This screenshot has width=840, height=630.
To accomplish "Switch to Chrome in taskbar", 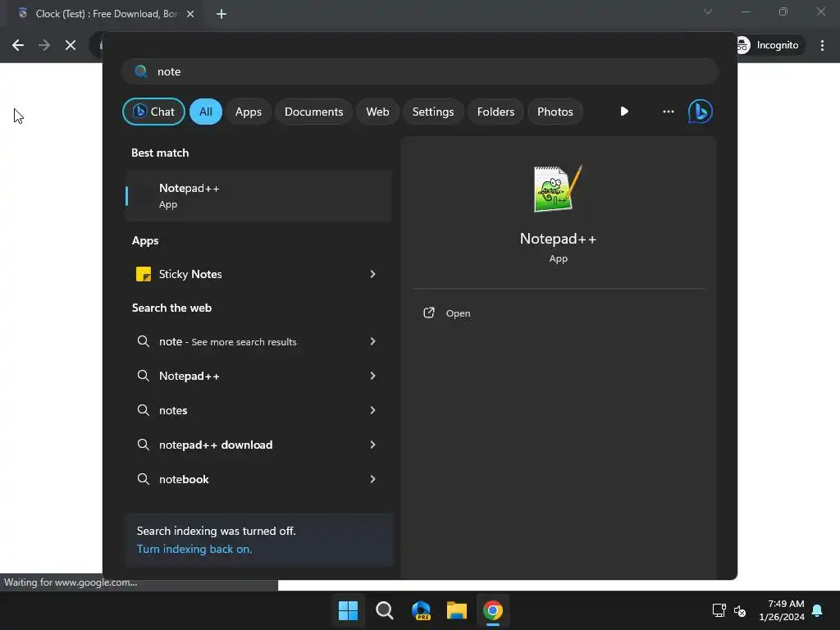I will point(493,610).
